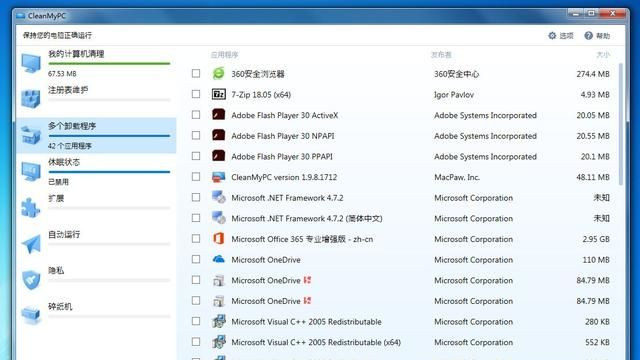Select the Microsoft .NET Framework 4.7.2 (简体中文) row
Viewport: 640px width, 360px height.
(x=400, y=218)
